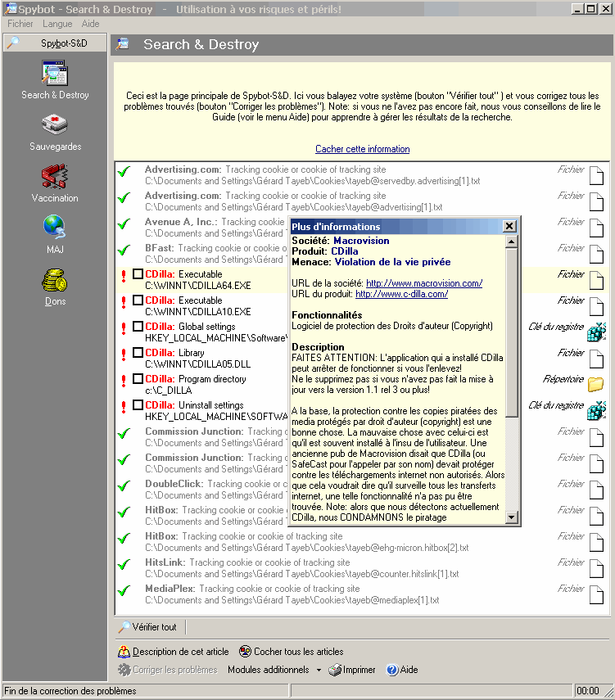Open Search & Destroy sidebar icon
Screen dimensions: 615x700
pyautogui.click(x=55, y=74)
